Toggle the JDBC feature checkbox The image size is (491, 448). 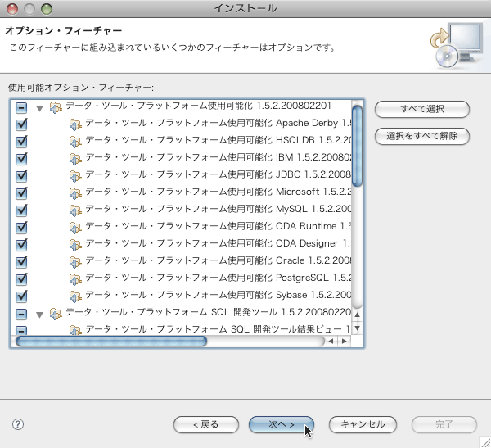click(x=21, y=176)
